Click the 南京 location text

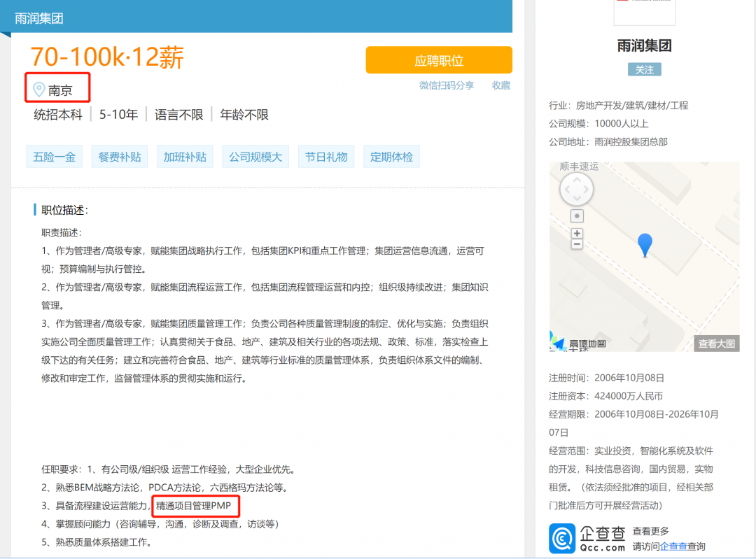(x=60, y=90)
